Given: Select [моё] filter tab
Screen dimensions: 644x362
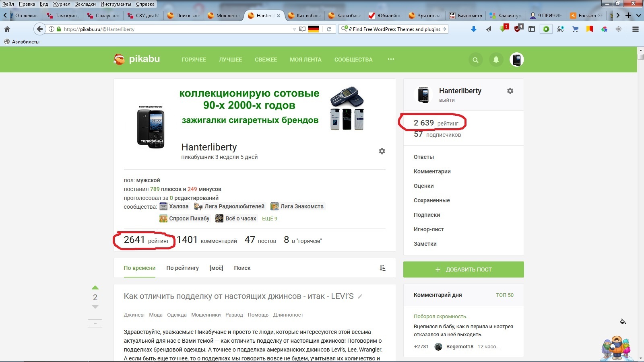Looking at the screenshot, I should (x=216, y=268).
